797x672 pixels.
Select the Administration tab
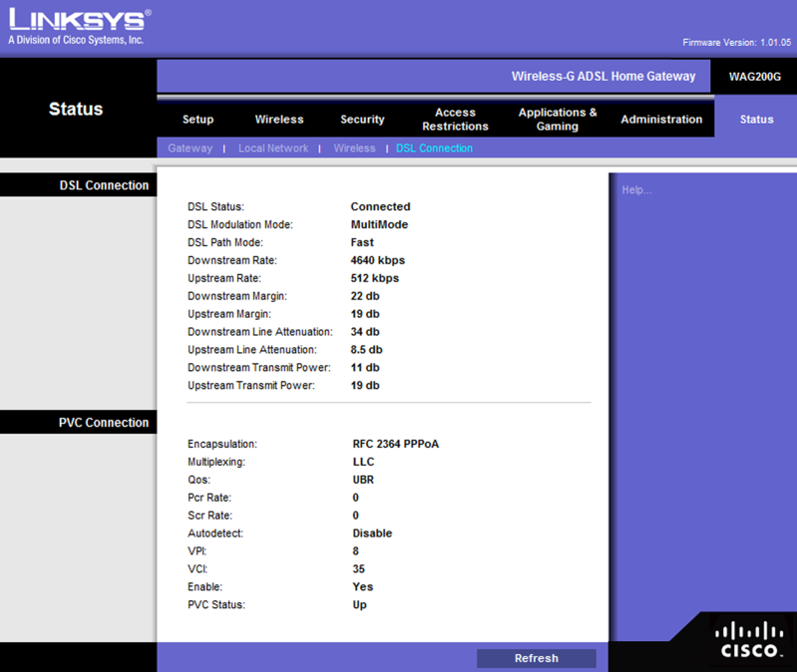[661, 120]
